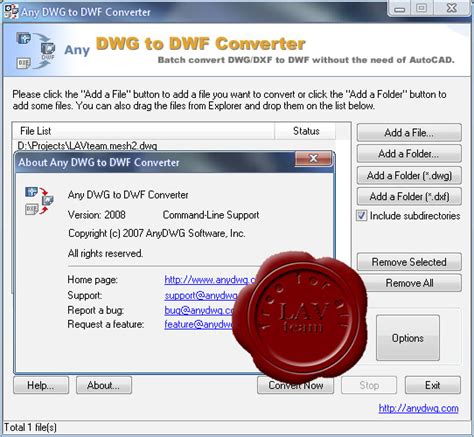Click the Remove Selected button
This screenshot has height=437, width=474.
pos(409,262)
